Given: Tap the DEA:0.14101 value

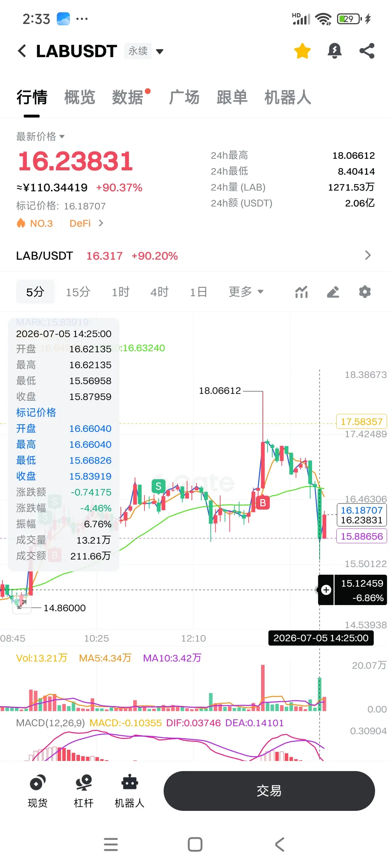Looking at the screenshot, I should coord(254,723).
